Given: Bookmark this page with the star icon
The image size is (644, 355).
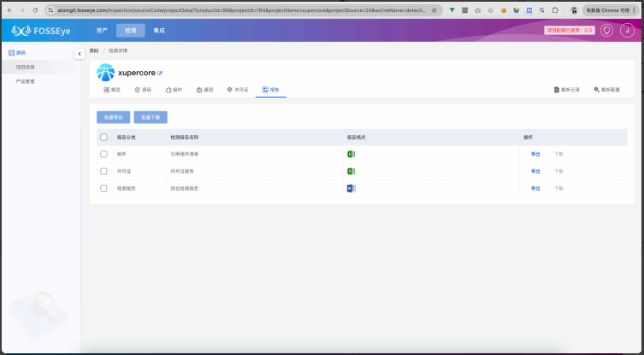Looking at the screenshot, I should [x=434, y=10].
